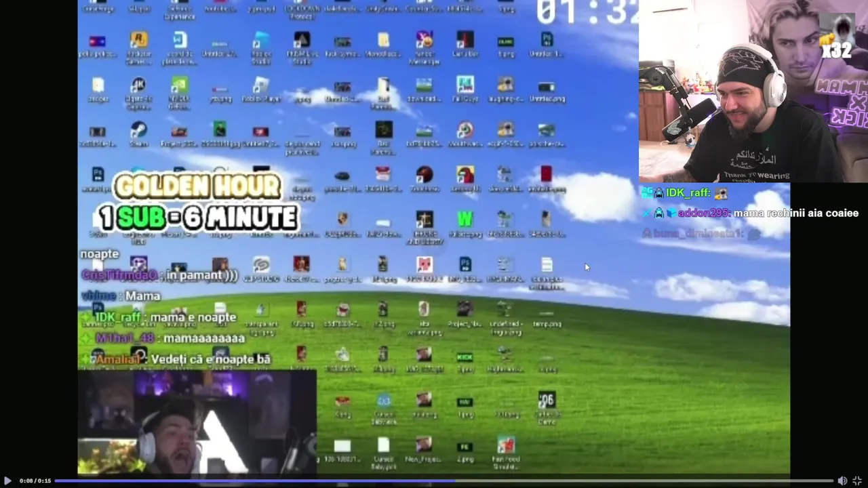Click the 0:08 / 0:15 time readout

point(35,481)
